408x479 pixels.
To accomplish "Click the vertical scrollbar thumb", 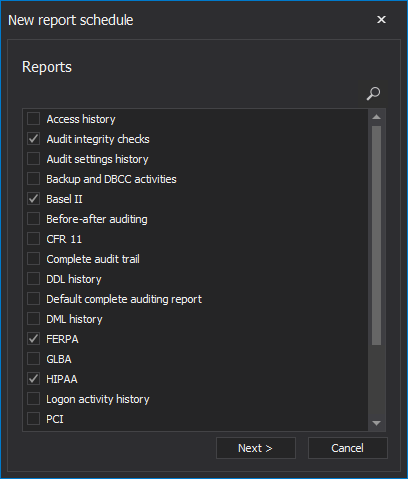I will [376, 235].
